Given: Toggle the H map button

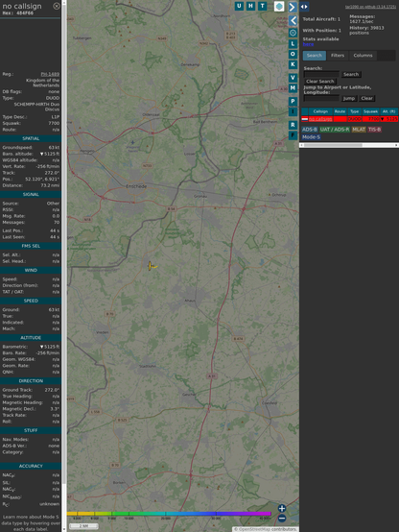Looking at the screenshot, I should tap(250, 6).
